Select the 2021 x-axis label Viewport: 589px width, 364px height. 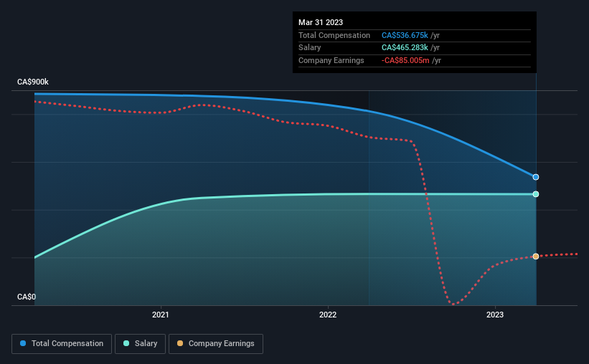(161, 315)
